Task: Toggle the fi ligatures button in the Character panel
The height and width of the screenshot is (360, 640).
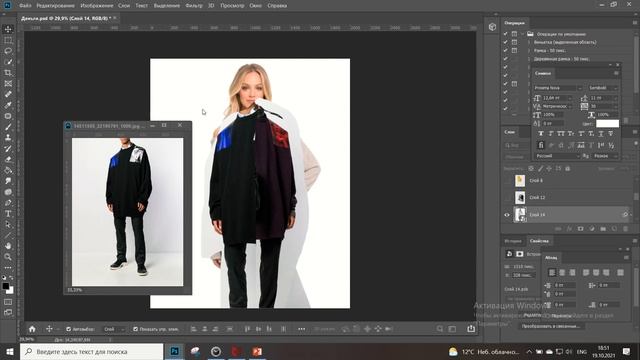Action: click(541, 145)
